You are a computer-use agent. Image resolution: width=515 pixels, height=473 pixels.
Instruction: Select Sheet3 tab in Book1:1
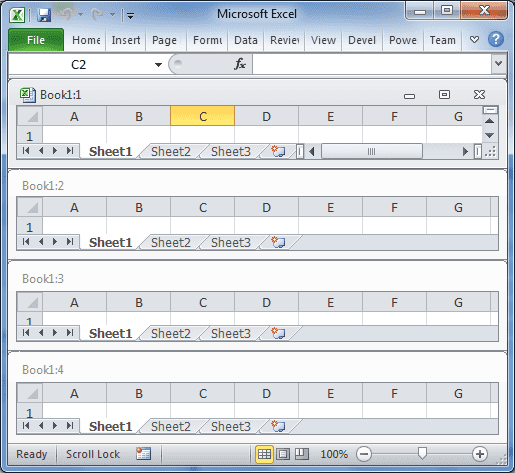tap(231, 152)
